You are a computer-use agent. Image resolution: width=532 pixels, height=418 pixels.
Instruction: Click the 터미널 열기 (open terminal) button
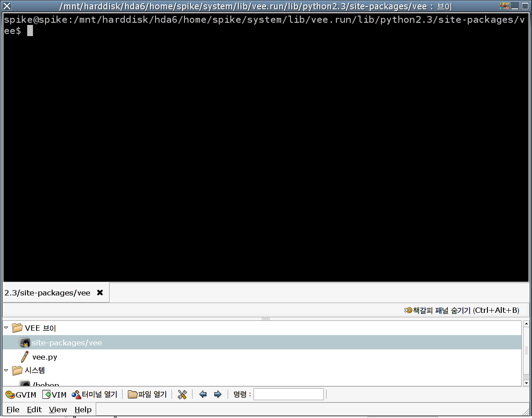pyautogui.click(x=94, y=394)
